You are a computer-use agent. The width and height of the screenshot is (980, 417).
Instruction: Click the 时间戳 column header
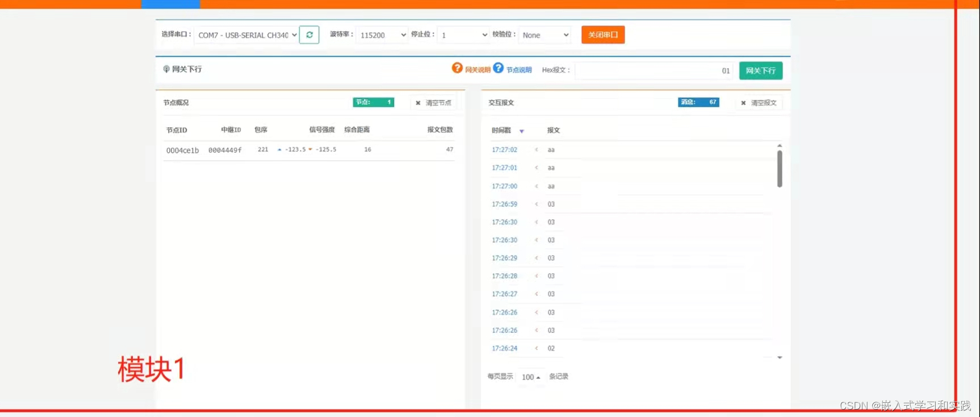pyautogui.click(x=501, y=131)
